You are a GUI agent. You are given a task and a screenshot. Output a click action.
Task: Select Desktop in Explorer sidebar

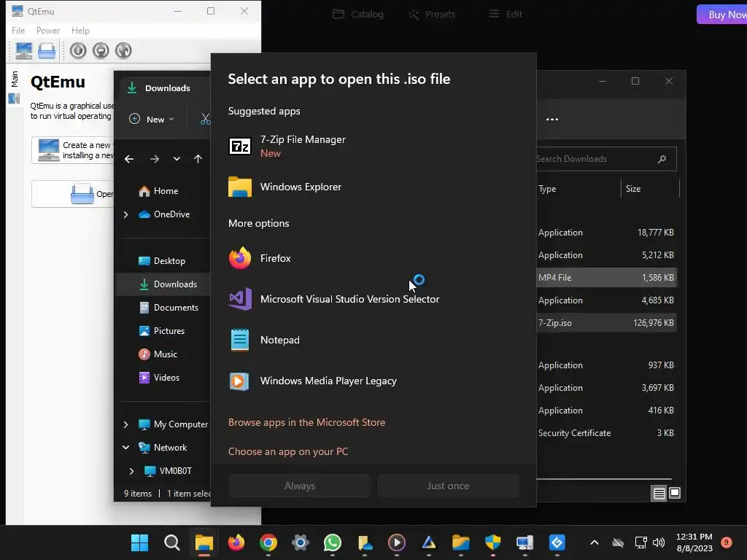click(x=163, y=261)
